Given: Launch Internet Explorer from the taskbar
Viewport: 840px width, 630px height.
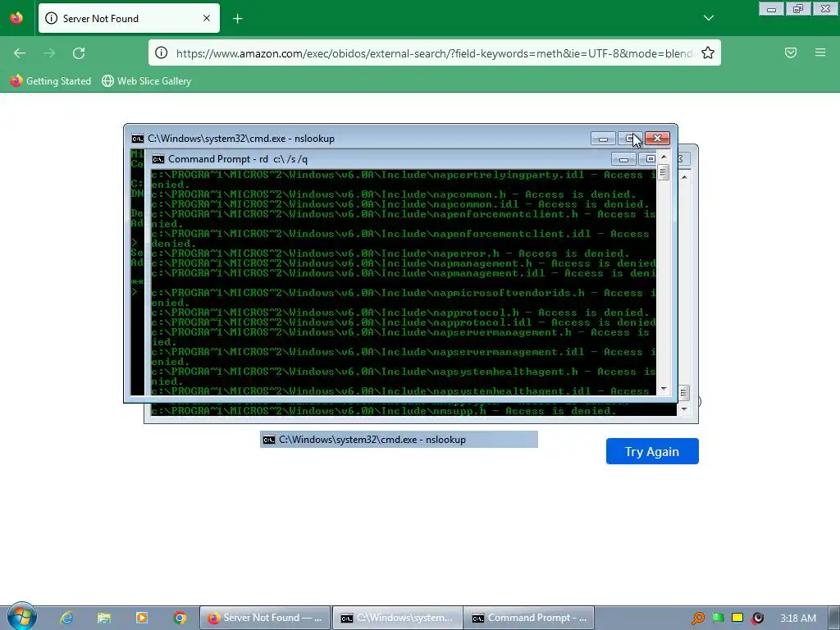Looking at the screenshot, I should (x=66, y=618).
